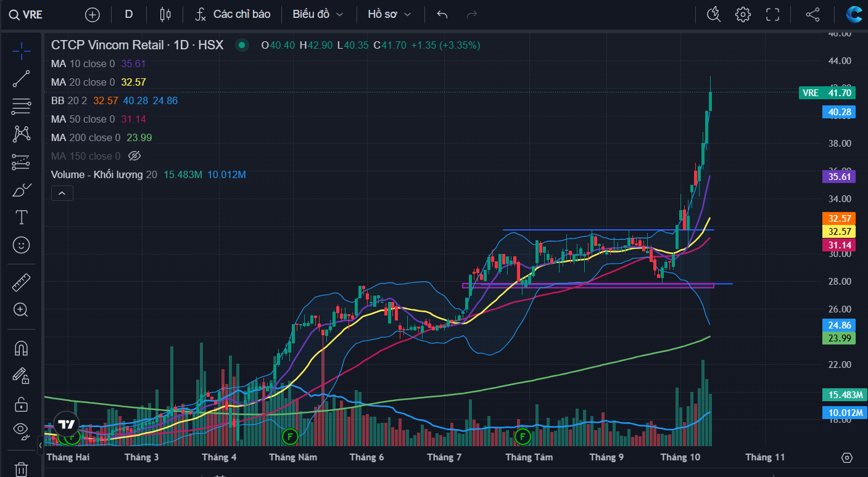Open the candlestick chart style picker
This screenshot has width=868, height=477.
[165, 14]
